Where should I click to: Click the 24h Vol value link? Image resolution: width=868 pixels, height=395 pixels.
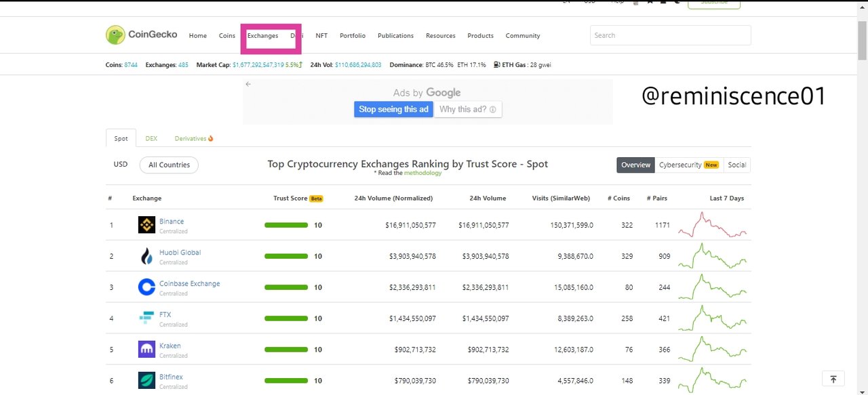tap(357, 65)
